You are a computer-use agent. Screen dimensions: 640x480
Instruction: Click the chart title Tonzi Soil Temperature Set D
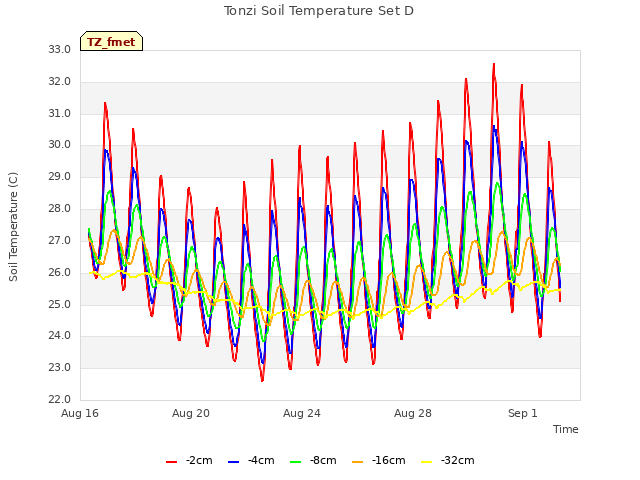coord(319,11)
